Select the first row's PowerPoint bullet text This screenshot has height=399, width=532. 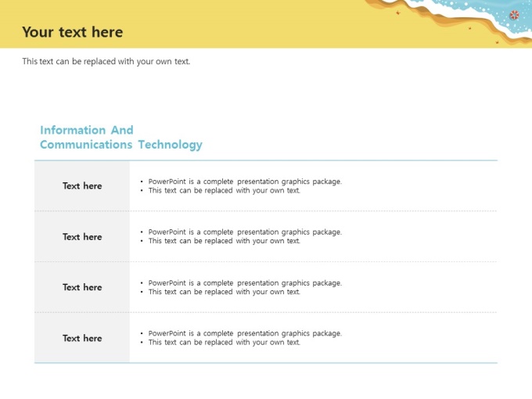(x=245, y=182)
